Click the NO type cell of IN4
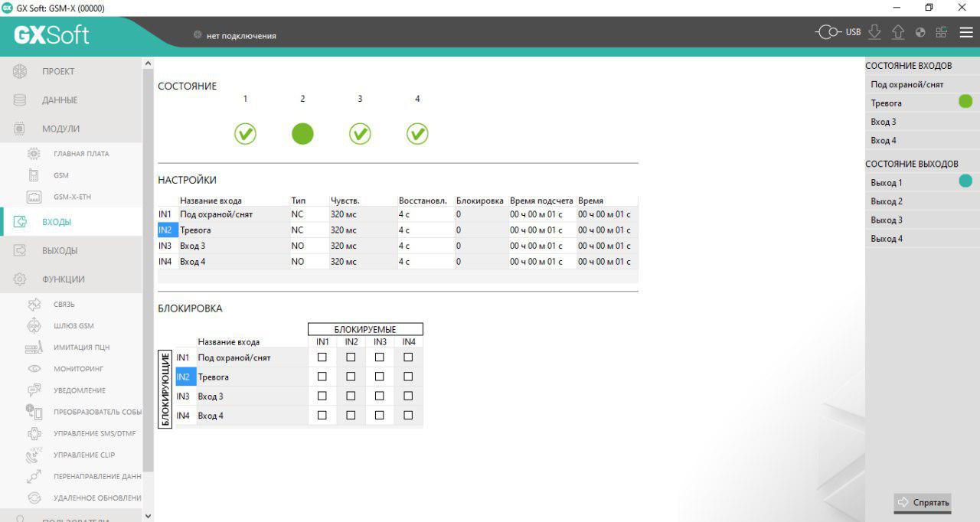This screenshot has height=522, width=980. click(309, 262)
